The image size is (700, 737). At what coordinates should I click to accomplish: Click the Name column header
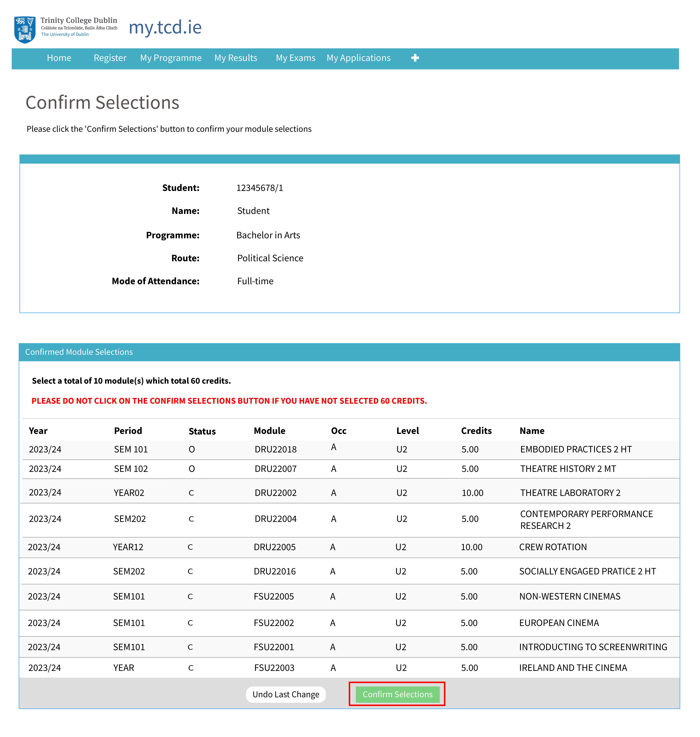pyautogui.click(x=532, y=431)
